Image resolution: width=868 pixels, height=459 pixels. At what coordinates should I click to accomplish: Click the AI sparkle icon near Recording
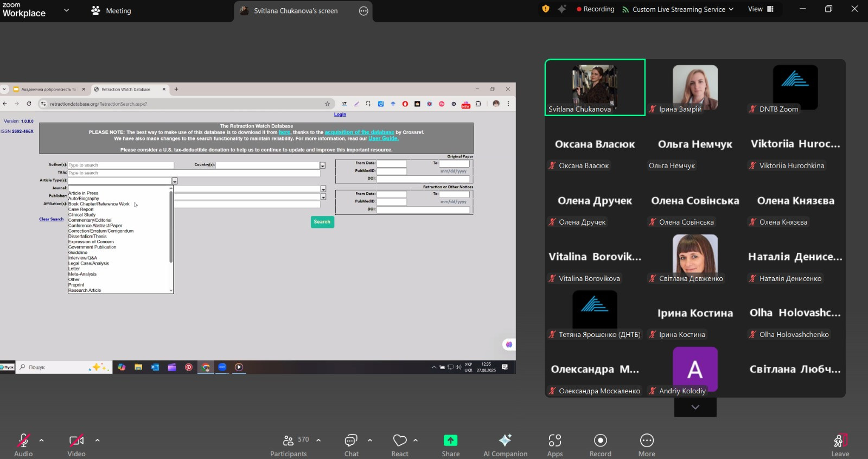[562, 9]
